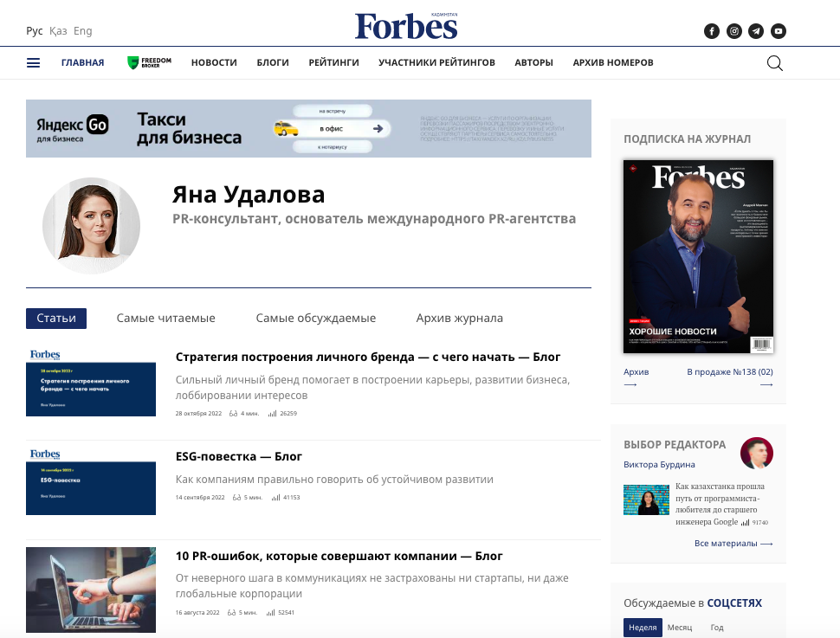Click view count 41153
Viewport: 840px width, 638px height.
(292, 498)
